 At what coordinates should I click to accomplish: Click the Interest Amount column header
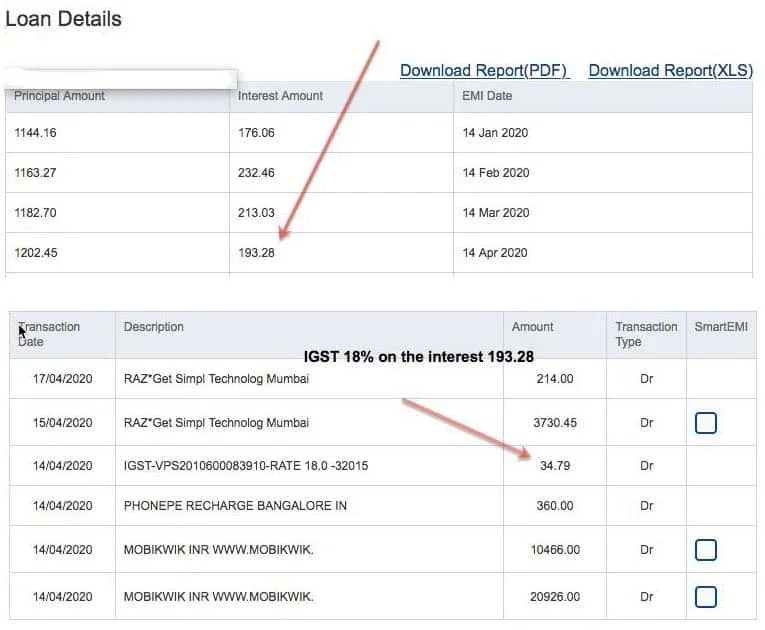(x=280, y=96)
